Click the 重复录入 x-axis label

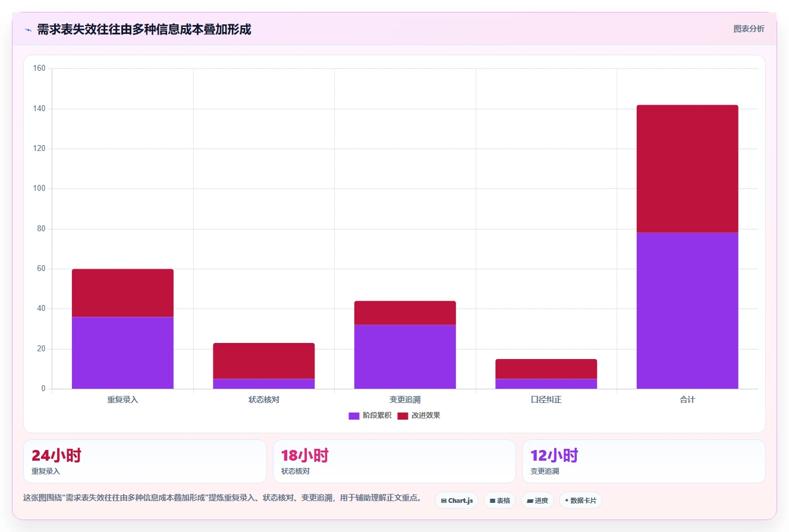point(122,399)
